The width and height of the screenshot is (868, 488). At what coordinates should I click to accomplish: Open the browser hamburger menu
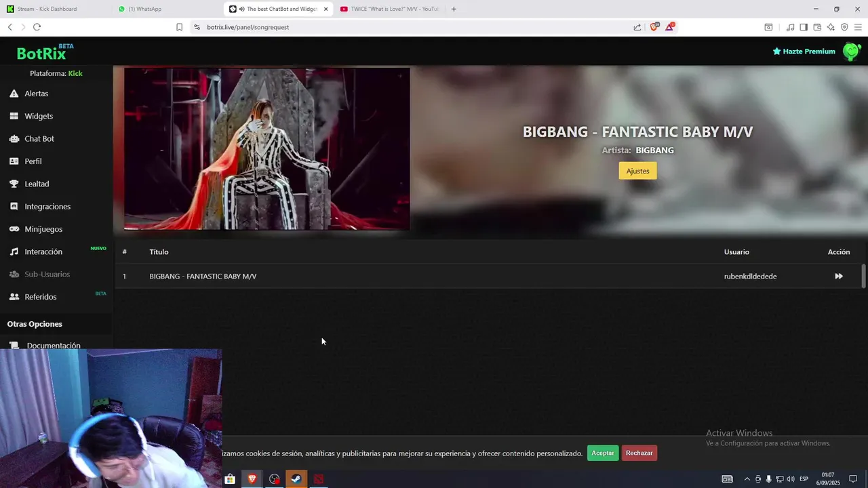click(858, 27)
